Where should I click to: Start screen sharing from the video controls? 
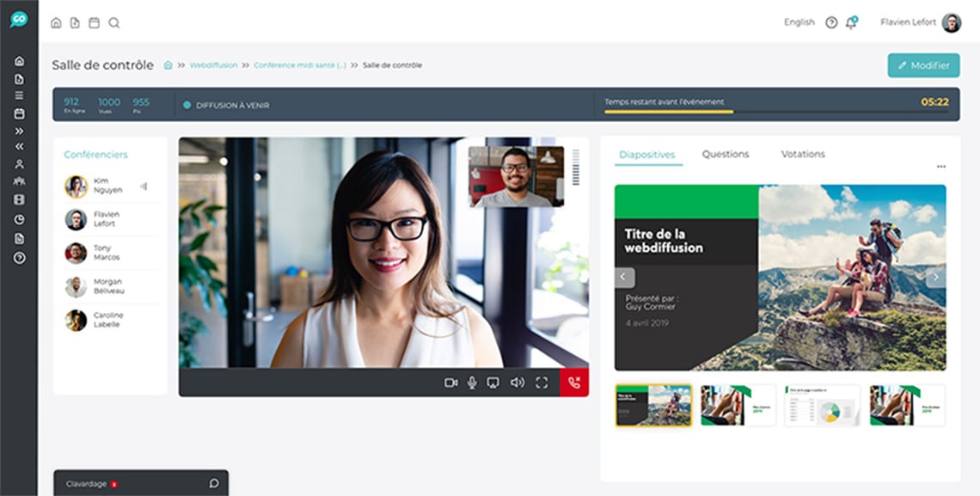coord(493,383)
